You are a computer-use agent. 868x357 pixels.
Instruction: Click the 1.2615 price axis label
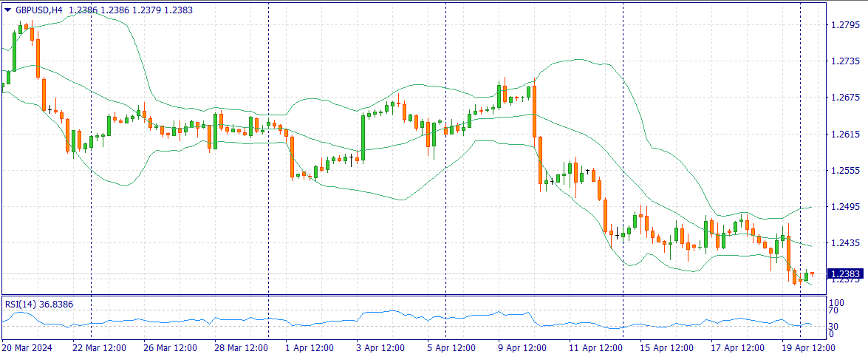[844, 135]
